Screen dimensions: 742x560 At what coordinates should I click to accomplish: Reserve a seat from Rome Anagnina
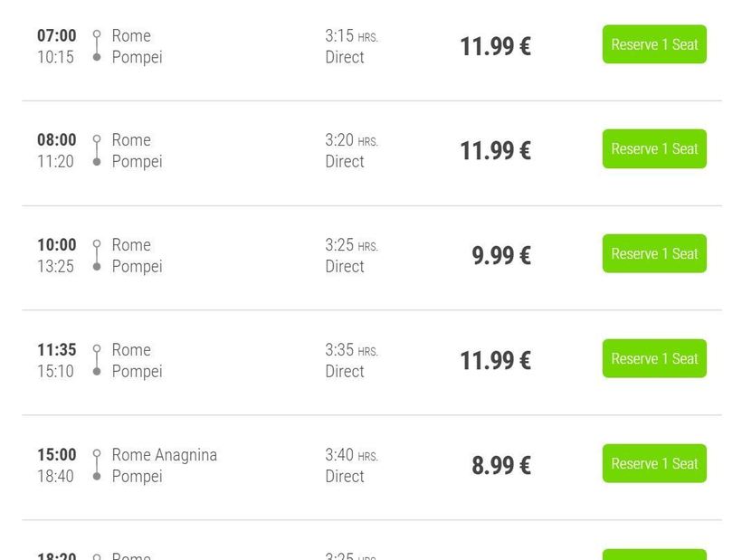tap(654, 464)
